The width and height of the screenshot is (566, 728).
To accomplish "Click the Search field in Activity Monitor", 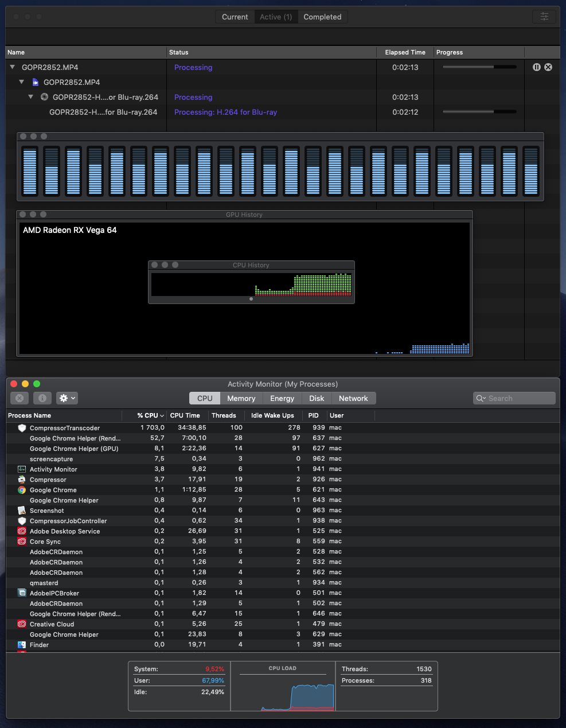I will click(514, 398).
